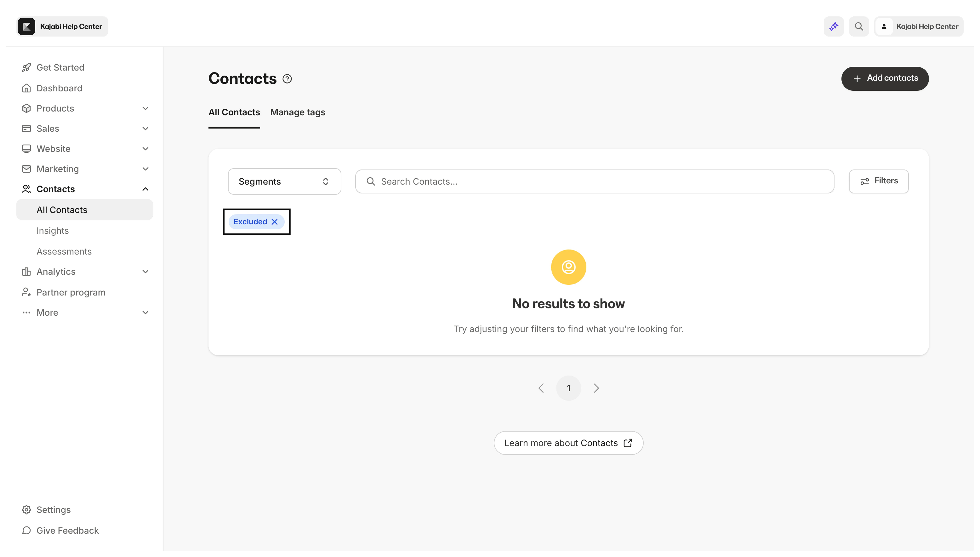The height and width of the screenshot is (557, 980).
Task: Select Insights in sidebar
Action: click(53, 231)
